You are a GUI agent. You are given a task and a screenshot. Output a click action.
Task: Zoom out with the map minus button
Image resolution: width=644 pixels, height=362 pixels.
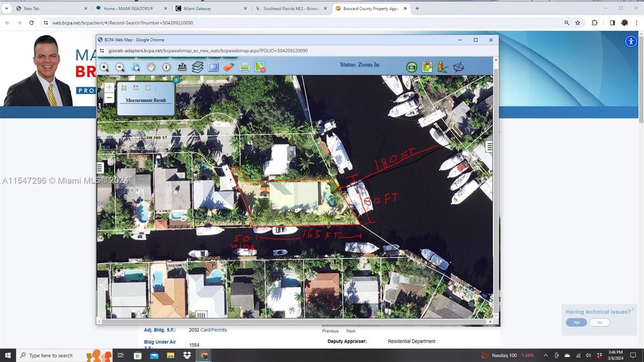click(x=109, y=98)
